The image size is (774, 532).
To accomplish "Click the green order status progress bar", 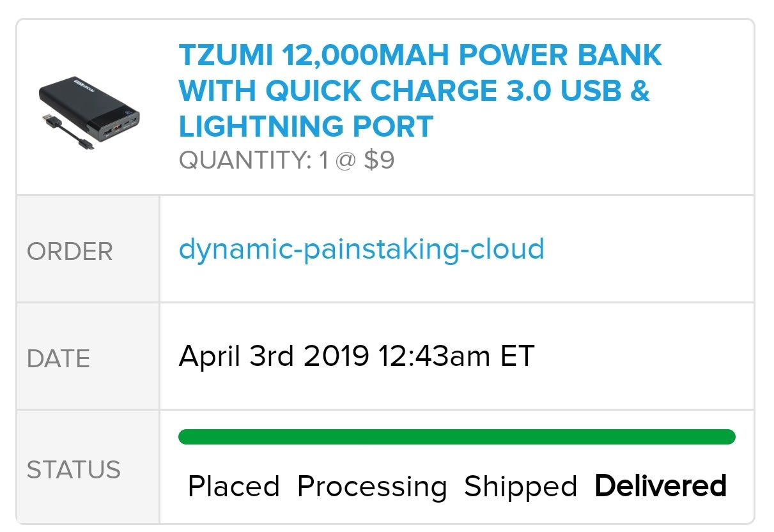I will [456, 437].
